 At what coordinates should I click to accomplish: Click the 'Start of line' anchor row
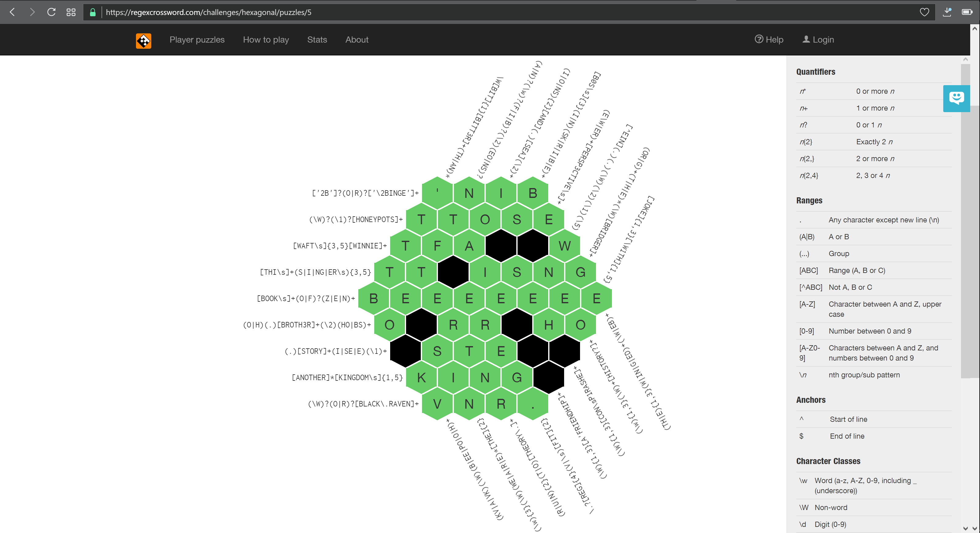874,419
